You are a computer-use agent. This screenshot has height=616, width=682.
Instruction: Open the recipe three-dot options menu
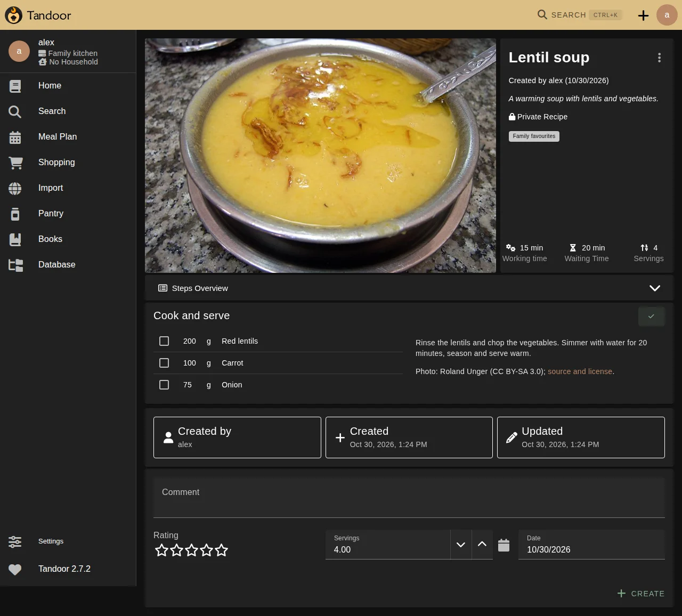[659, 58]
